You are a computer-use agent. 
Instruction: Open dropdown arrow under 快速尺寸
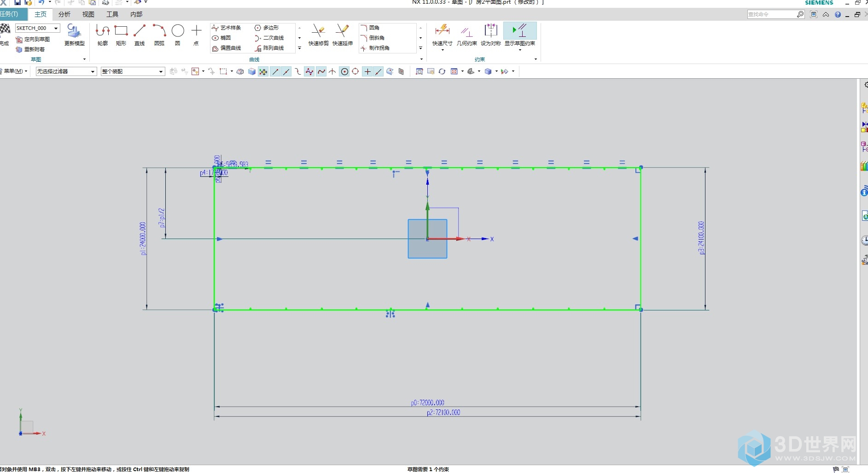click(442, 50)
